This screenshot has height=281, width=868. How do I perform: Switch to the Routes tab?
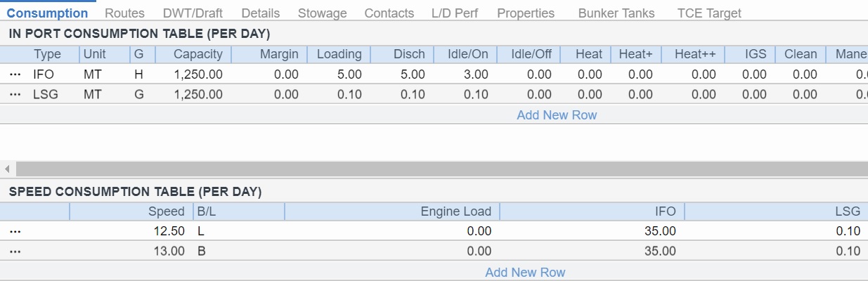coord(124,13)
